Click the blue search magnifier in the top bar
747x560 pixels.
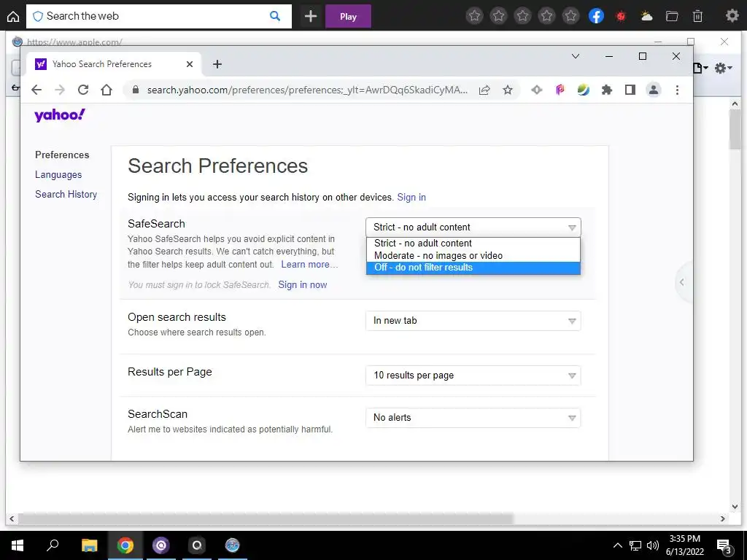[x=275, y=16]
